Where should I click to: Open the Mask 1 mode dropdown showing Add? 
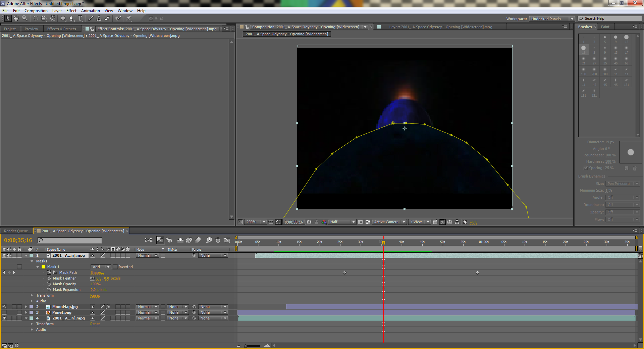[101, 267]
